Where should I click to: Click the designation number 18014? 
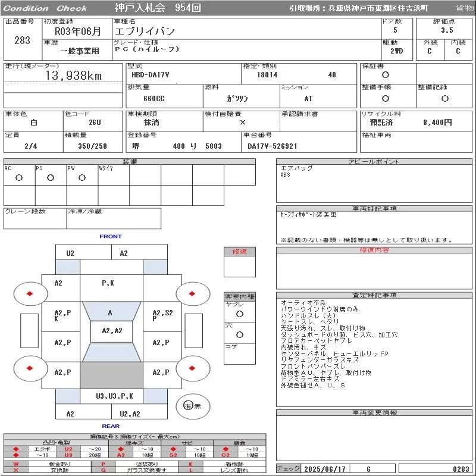click(x=267, y=75)
